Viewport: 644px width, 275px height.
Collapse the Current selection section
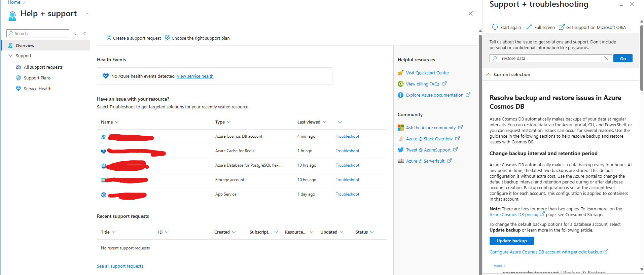(x=489, y=74)
